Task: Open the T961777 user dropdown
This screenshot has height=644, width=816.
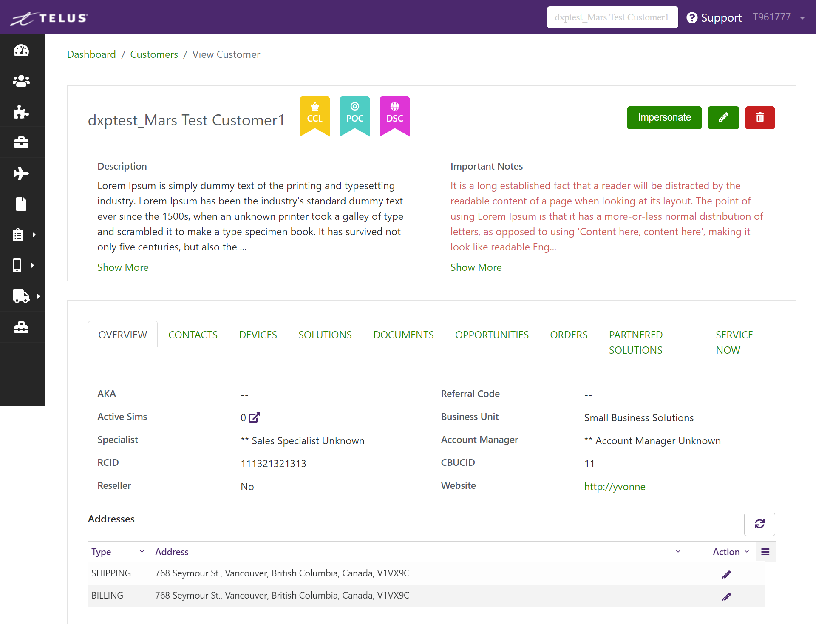Action: (779, 17)
